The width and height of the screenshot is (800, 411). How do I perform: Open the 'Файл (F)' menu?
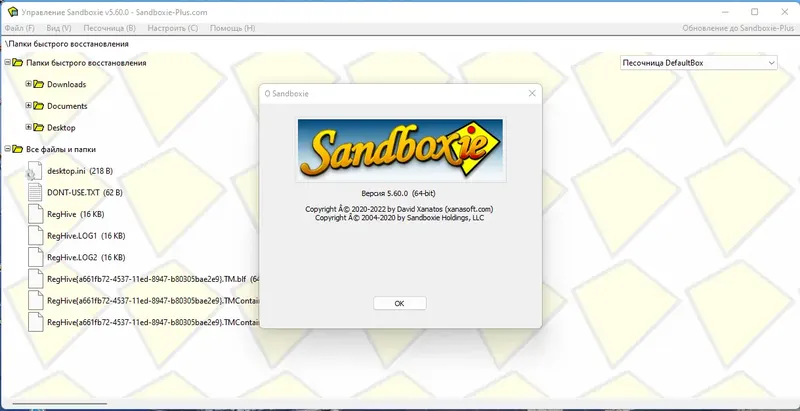pyautogui.click(x=19, y=29)
